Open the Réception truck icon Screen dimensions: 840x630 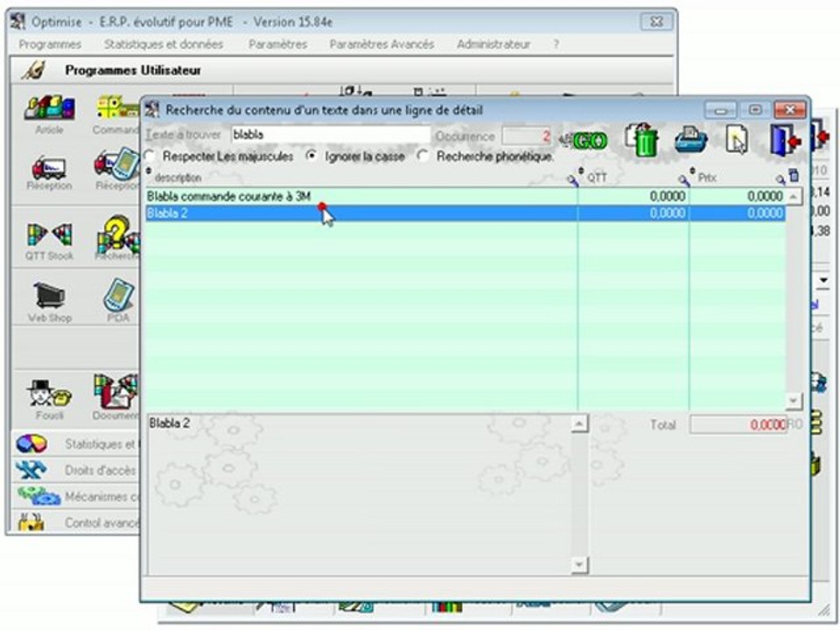click(49, 168)
